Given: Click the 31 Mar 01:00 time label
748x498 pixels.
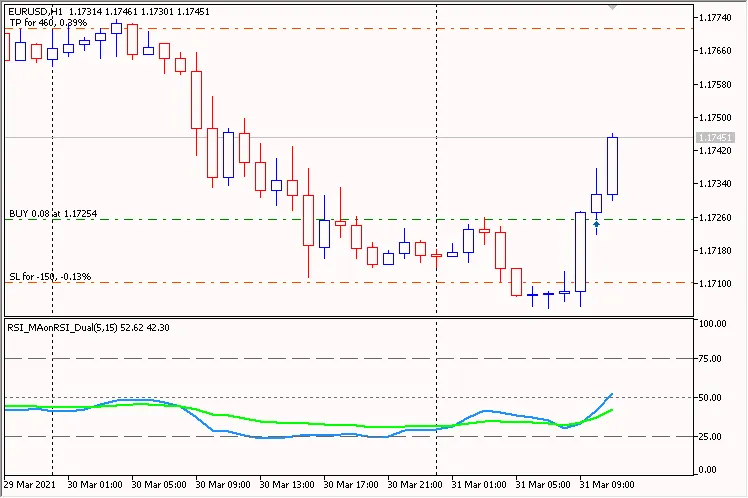Looking at the screenshot, I should (x=479, y=485).
